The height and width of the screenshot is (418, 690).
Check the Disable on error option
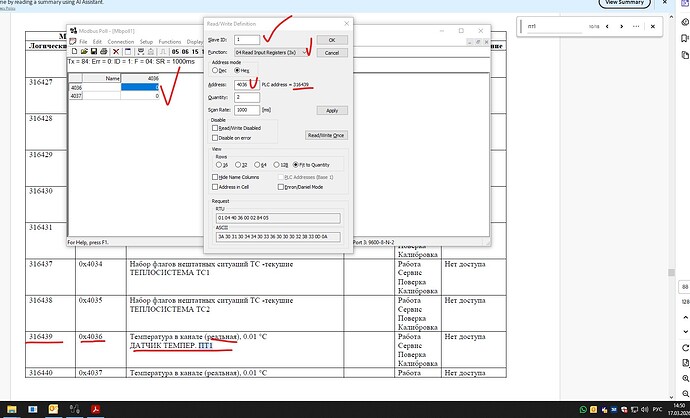click(x=215, y=138)
